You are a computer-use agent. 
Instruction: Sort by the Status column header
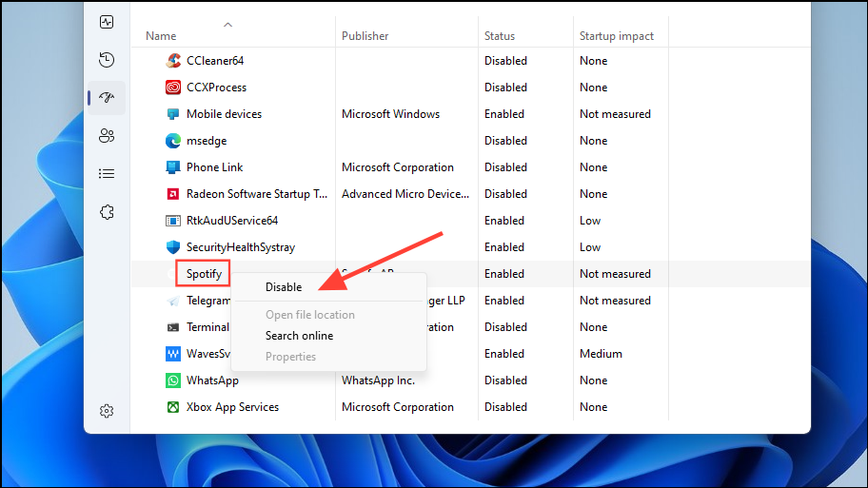tap(500, 36)
